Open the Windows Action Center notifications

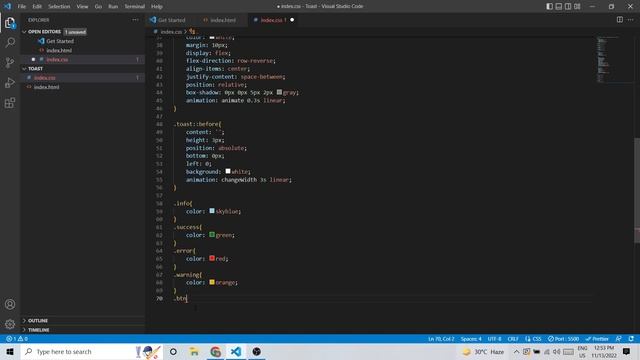tap(627, 352)
